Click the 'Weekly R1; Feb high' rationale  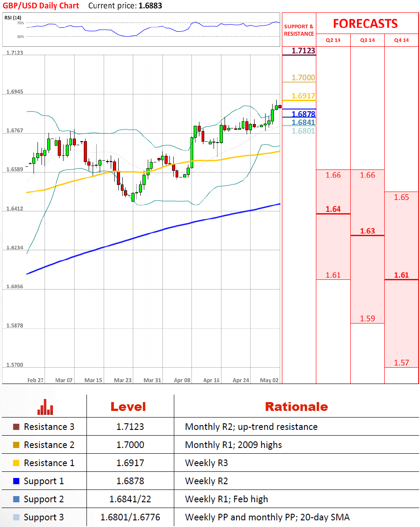tap(226, 500)
